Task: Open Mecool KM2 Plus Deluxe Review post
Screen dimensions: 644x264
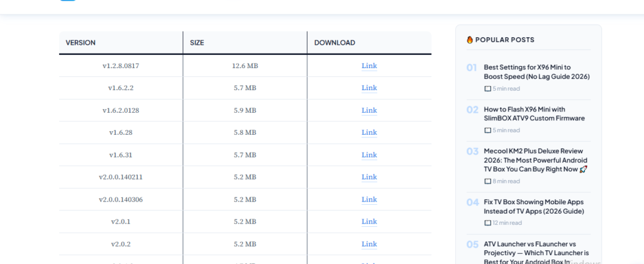Action: point(535,160)
